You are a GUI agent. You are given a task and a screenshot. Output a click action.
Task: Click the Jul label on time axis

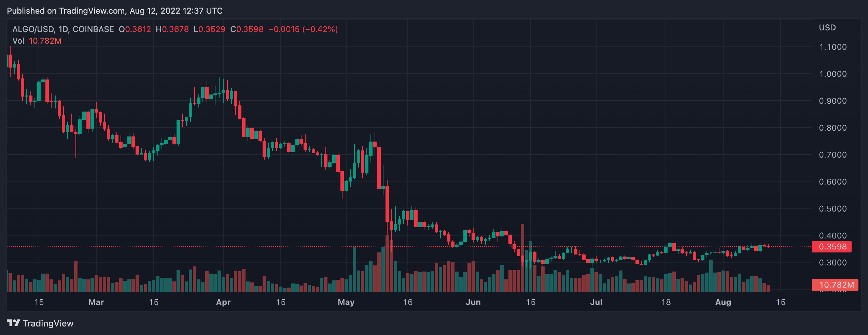[x=596, y=302]
